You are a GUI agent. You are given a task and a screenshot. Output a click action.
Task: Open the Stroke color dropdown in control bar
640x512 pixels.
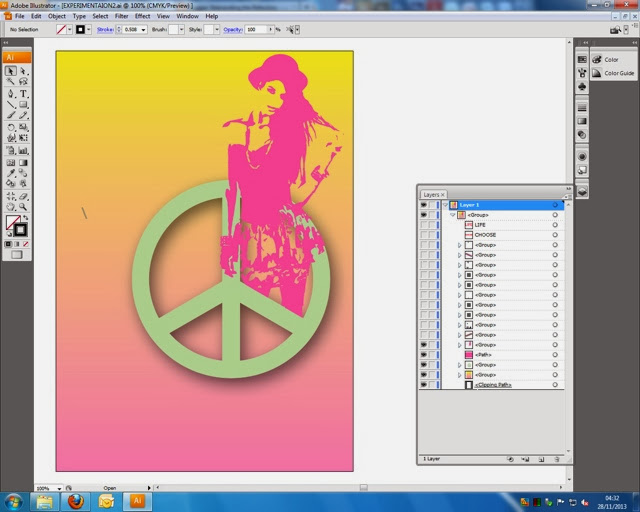click(x=89, y=29)
